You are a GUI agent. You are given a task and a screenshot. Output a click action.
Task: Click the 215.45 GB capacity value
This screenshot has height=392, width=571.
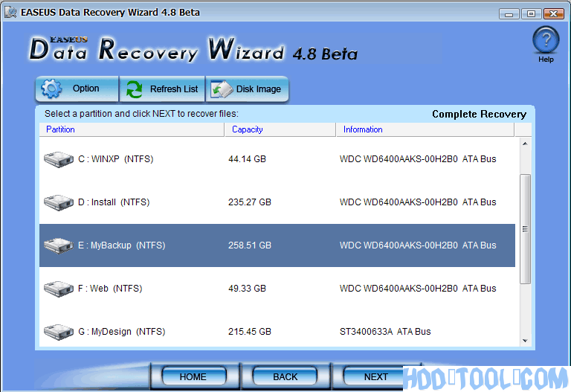click(x=250, y=332)
